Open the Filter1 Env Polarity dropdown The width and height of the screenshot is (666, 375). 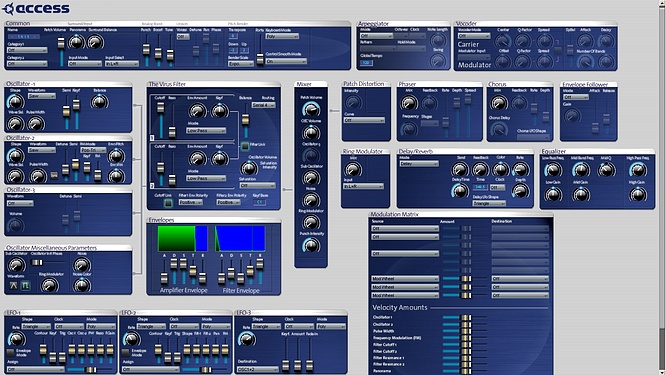click(x=190, y=203)
